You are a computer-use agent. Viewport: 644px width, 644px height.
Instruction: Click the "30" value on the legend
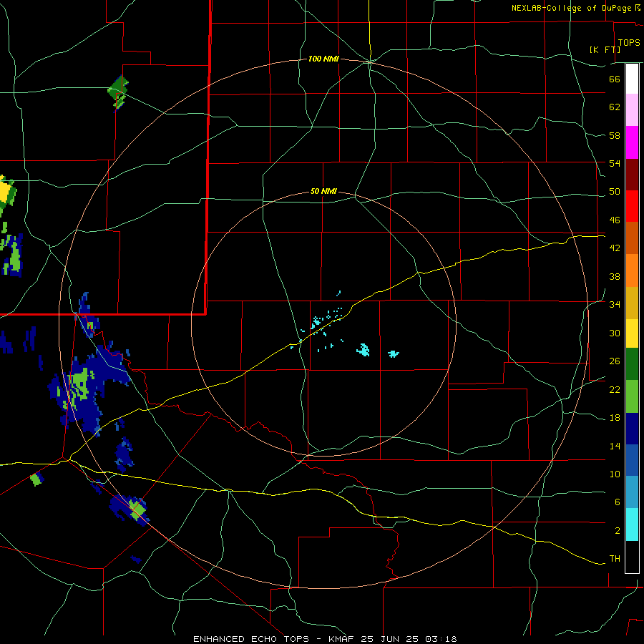[x=615, y=333]
